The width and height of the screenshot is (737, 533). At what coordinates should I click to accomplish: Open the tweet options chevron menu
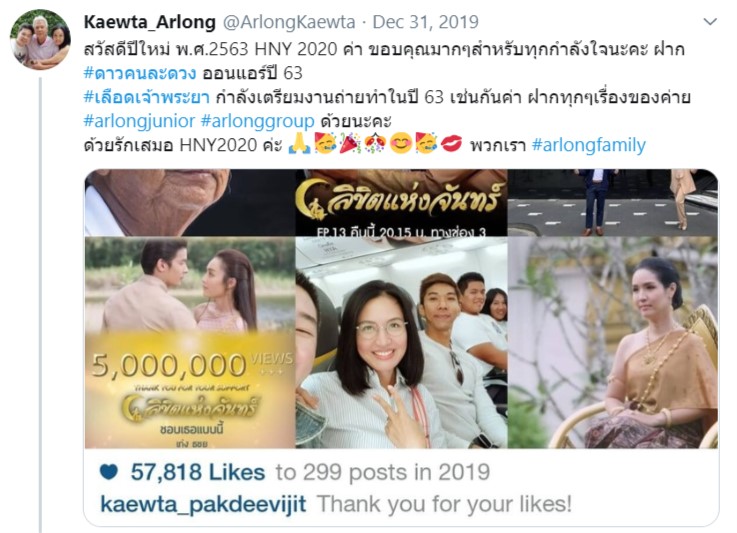(x=710, y=22)
